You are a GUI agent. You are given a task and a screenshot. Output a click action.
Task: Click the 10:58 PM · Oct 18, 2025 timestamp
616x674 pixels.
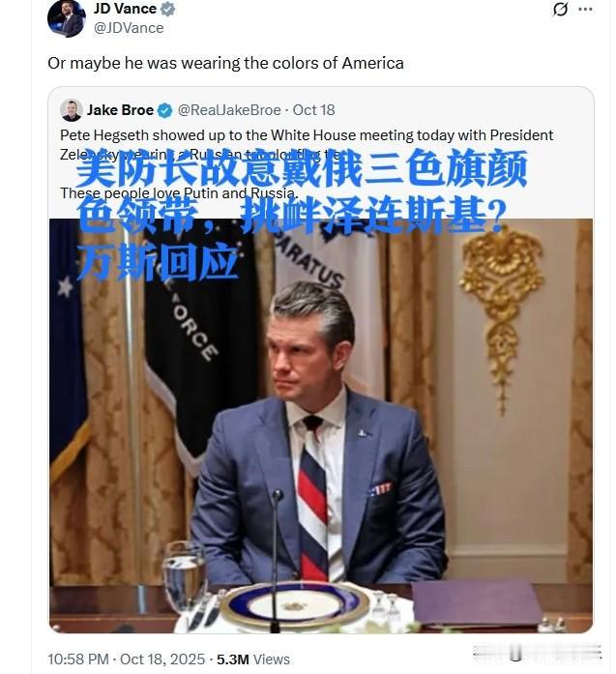(127, 659)
